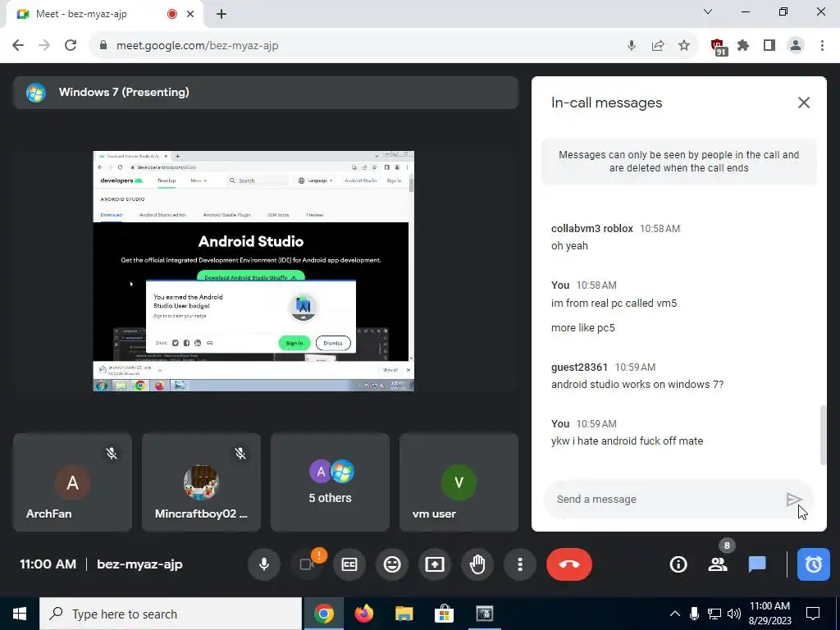
Task: Open the notification center icon
Action: (813, 614)
